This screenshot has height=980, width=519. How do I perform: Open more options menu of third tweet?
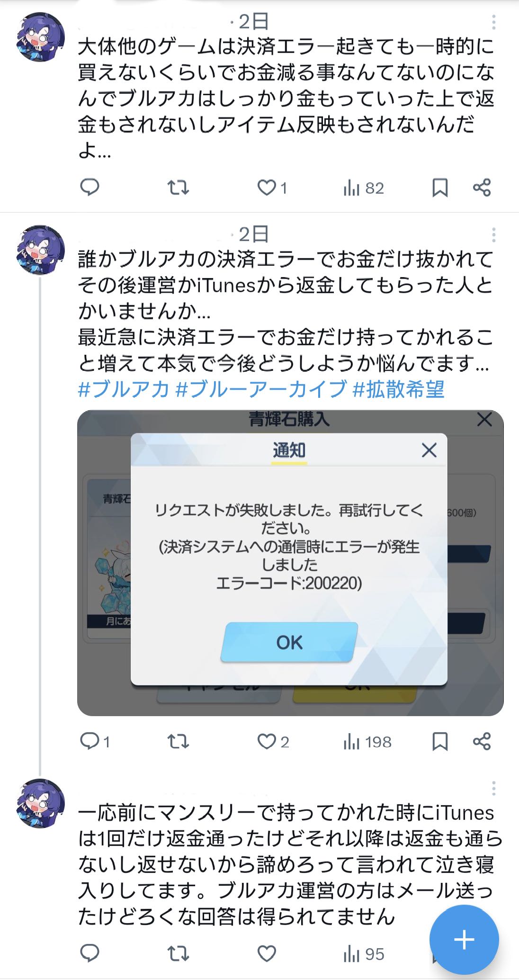493,788
